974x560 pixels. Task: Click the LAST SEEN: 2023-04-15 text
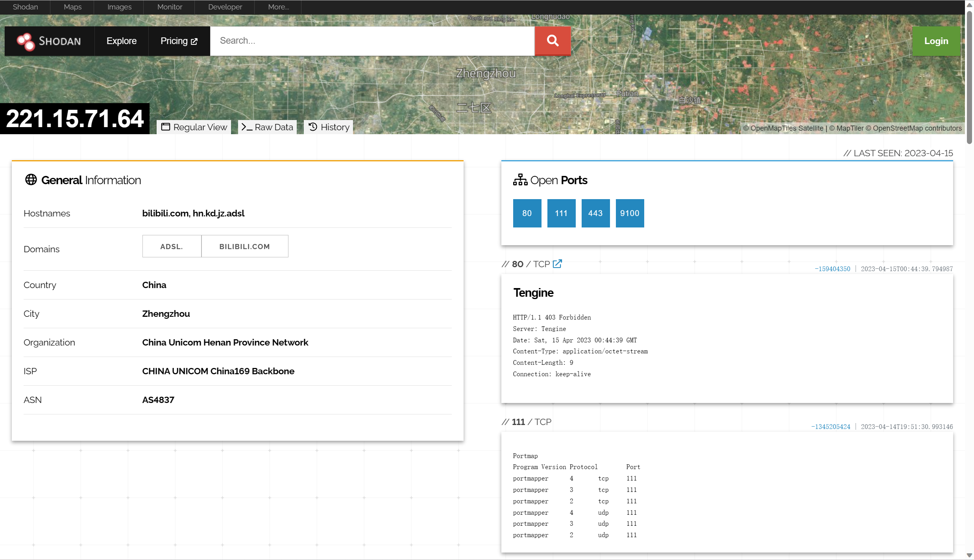click(898, 153)
